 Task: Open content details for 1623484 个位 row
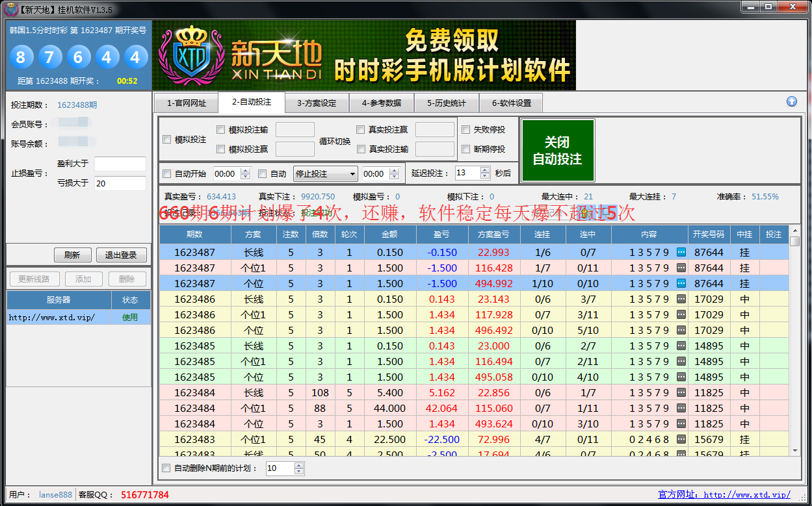point(681,424)
